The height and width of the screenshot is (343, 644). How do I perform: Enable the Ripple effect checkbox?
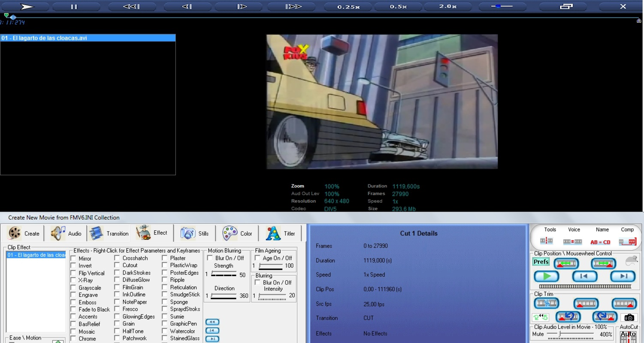point(165,280)
